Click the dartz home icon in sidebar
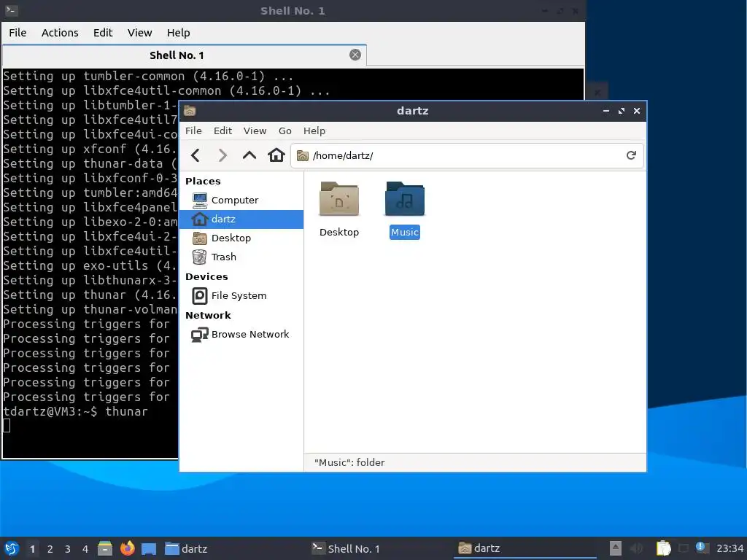This screenshot has height=560, width=747. pos(200,219)
